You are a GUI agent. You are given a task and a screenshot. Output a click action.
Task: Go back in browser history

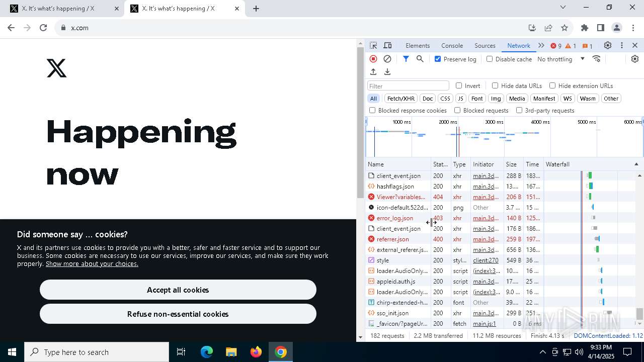pos(11,28)
